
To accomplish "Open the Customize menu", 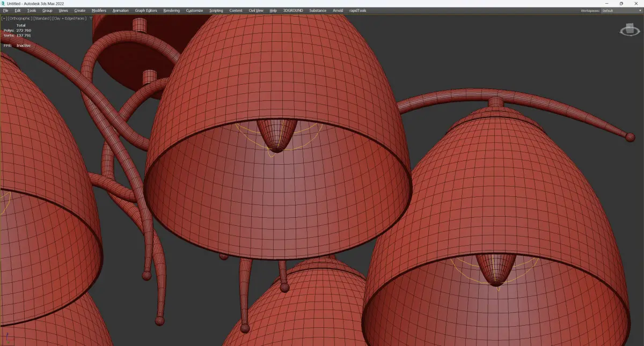I will click(x=195, y=10).
